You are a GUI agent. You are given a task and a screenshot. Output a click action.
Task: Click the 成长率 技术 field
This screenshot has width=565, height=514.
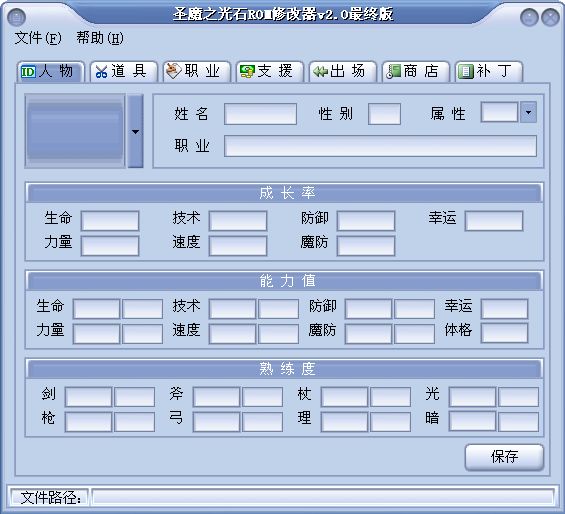238,221
